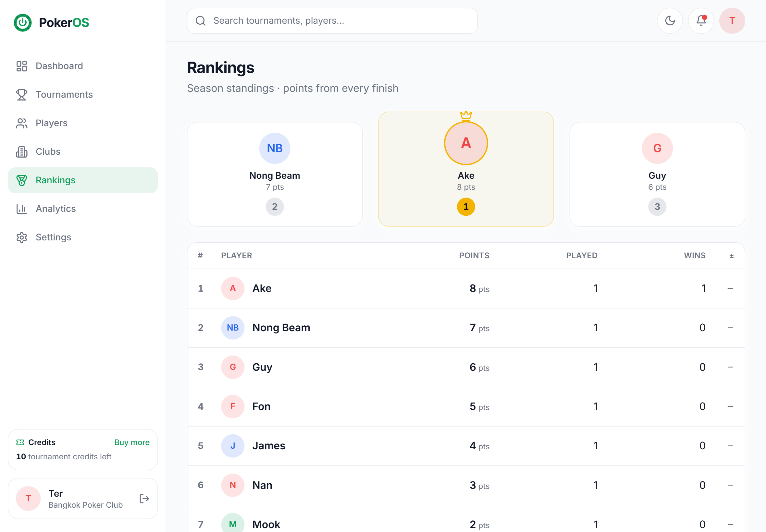Sort by the Wins column header
This screenshot has width=766, height=532.
[695, 256]
